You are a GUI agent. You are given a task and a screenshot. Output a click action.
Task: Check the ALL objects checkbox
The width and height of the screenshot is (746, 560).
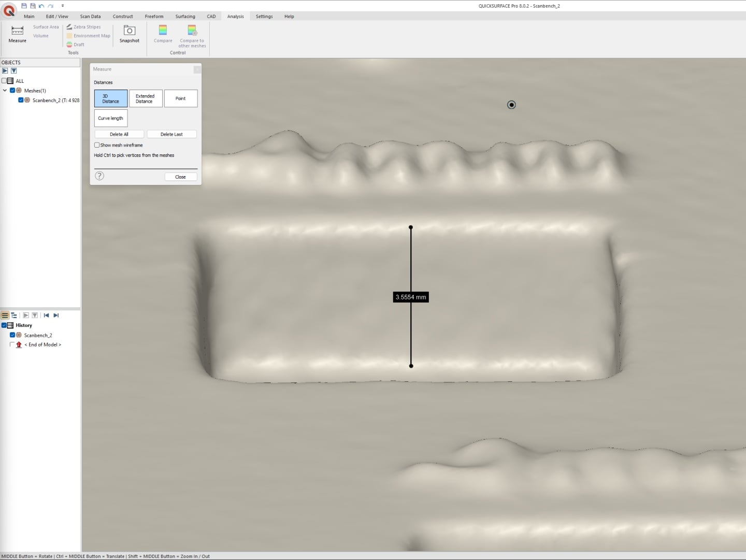click(4, 81)
